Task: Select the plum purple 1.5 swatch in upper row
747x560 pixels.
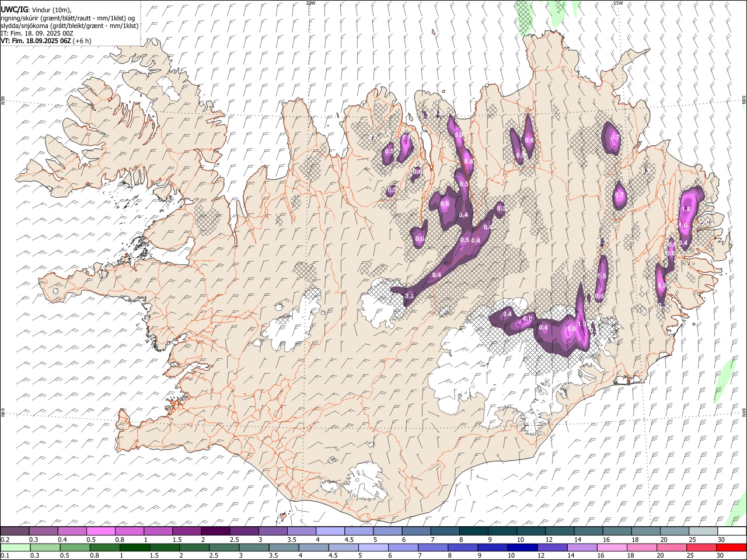Action: (x=187, y=531)
